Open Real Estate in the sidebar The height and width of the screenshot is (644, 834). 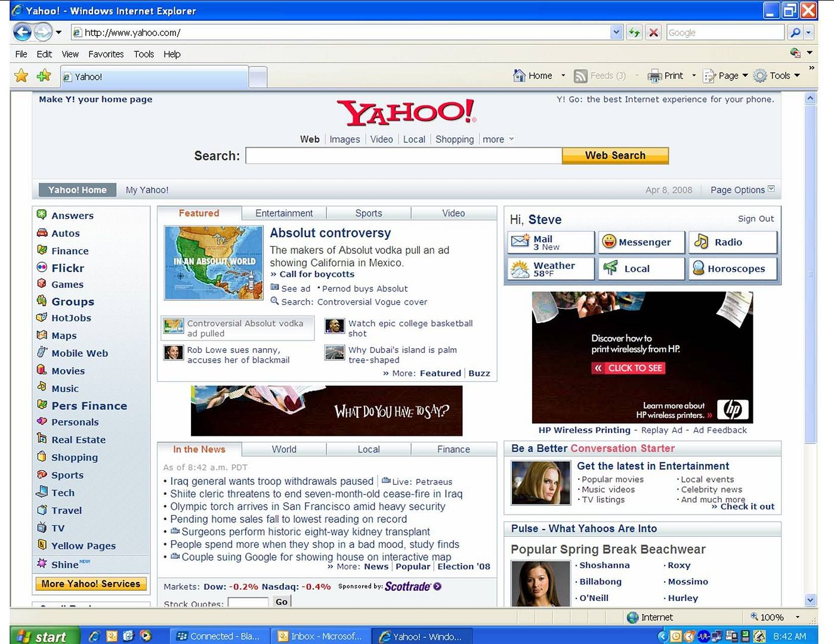[x=78, y=440]
